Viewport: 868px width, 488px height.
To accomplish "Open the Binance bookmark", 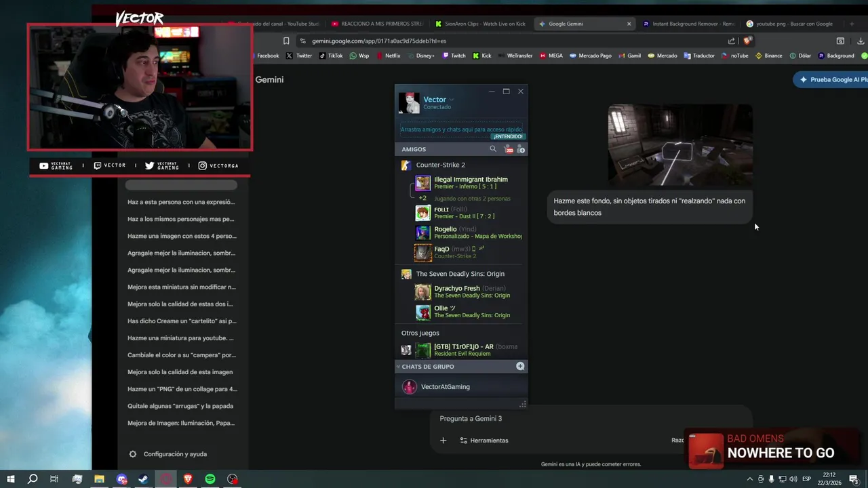I will point(768,56).
